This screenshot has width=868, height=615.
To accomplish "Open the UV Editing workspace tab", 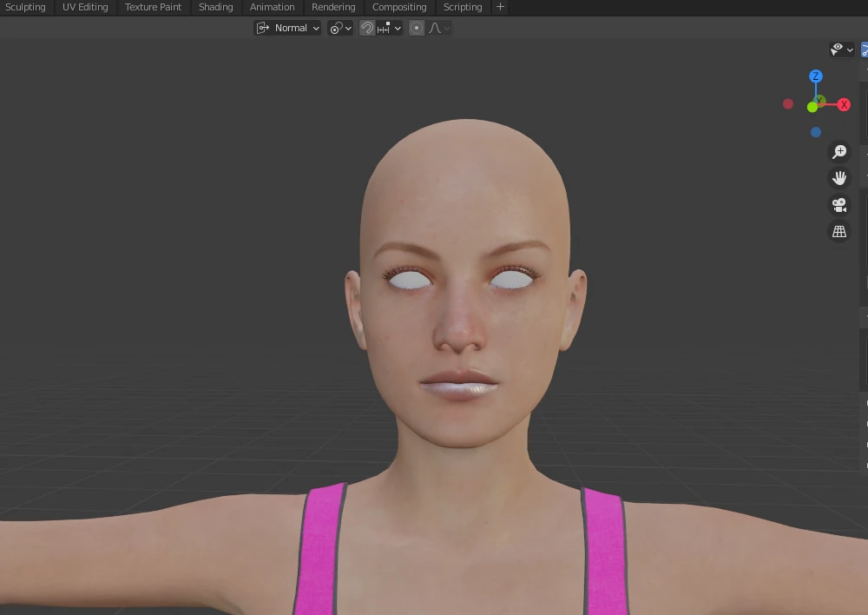I will point(85,7).
